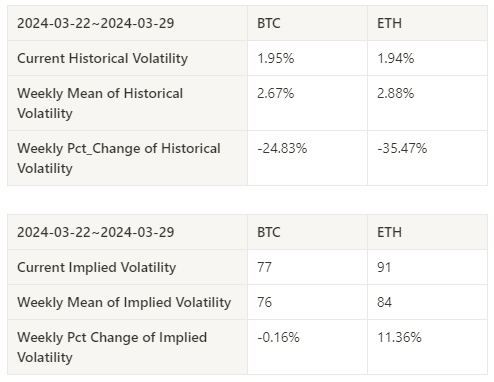
Task: Select the ETH current historical volatility 1.94%
Action: pyautogui.click(x=395, y=58)
